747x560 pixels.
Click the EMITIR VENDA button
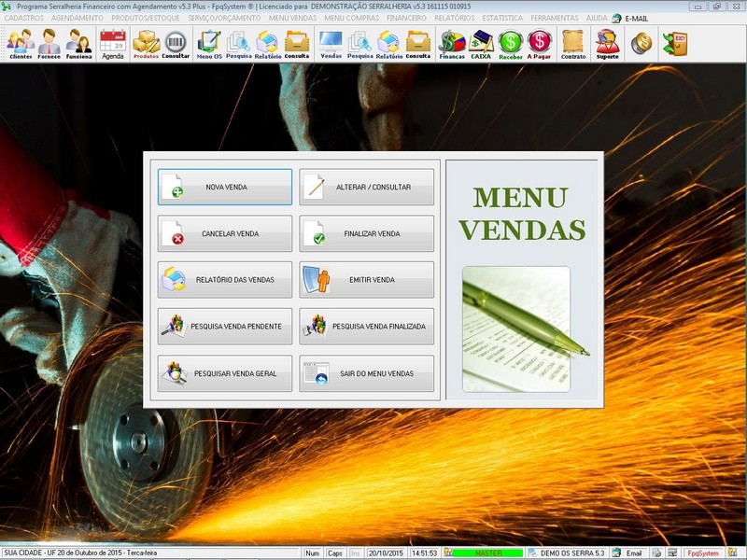point(366,279)
